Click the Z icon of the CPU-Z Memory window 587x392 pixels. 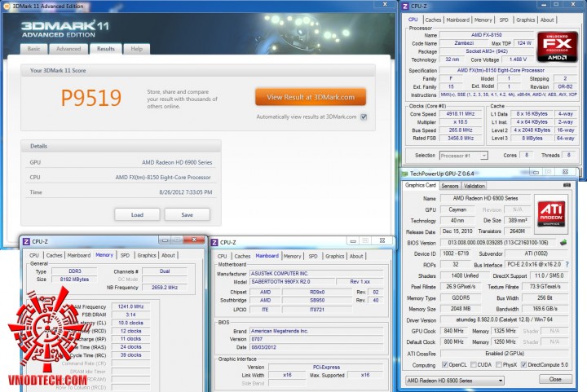point(26,241)
